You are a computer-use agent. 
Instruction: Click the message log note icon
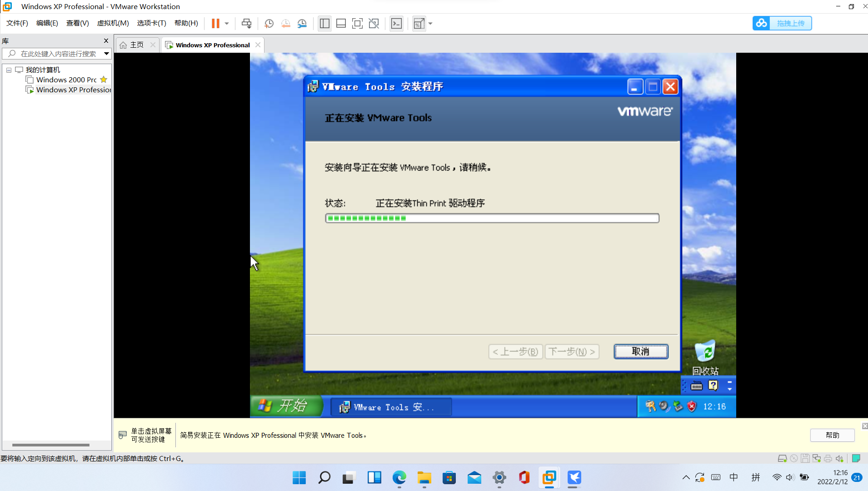856,458
